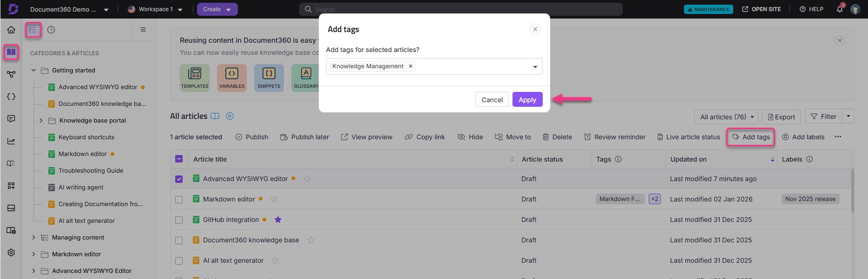Open more bulk actions ellipsis
868x279 pixels.
838,136
